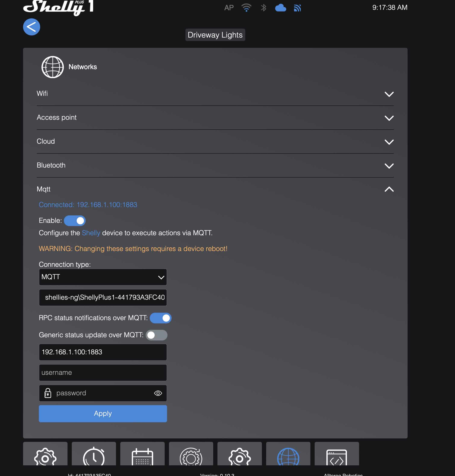Enable Generic status update over MQTT

point(156,335)
